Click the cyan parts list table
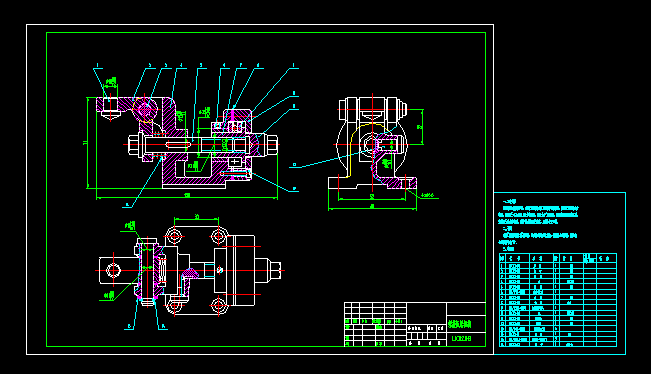 (558, 300)
